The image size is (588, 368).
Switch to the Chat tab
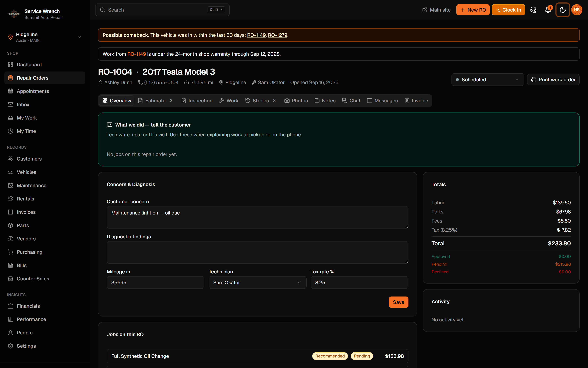tap(351, 101)
